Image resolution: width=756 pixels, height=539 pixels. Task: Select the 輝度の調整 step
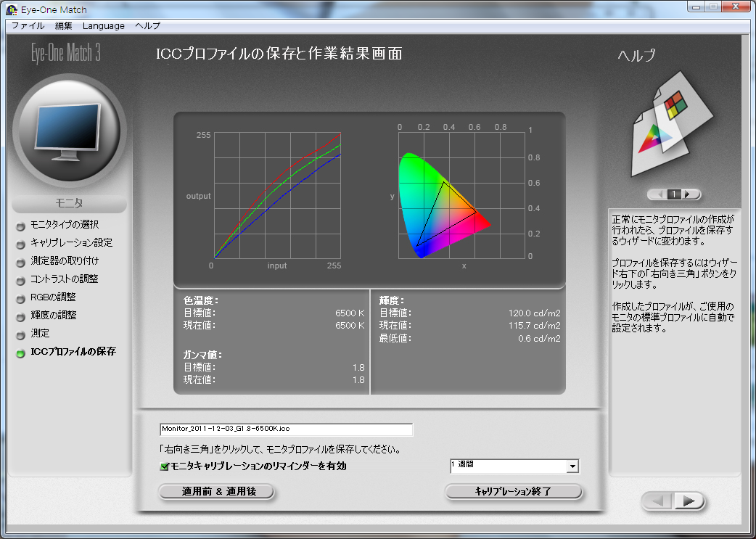54,316
